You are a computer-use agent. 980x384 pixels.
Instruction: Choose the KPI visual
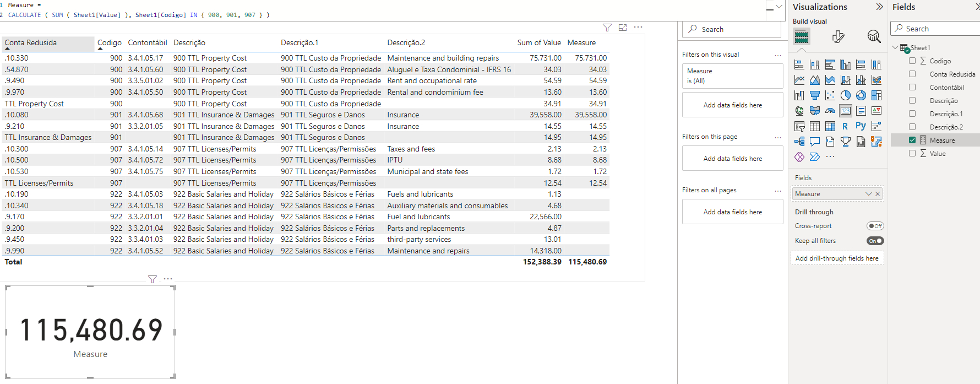876,111
